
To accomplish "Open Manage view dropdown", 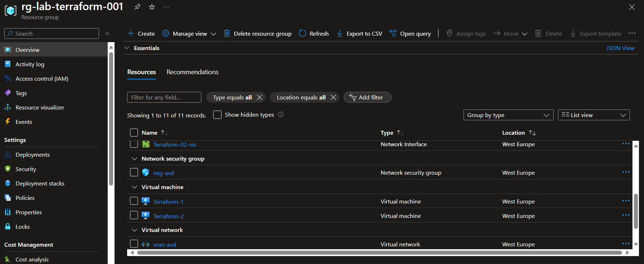I will coord(189,33).
